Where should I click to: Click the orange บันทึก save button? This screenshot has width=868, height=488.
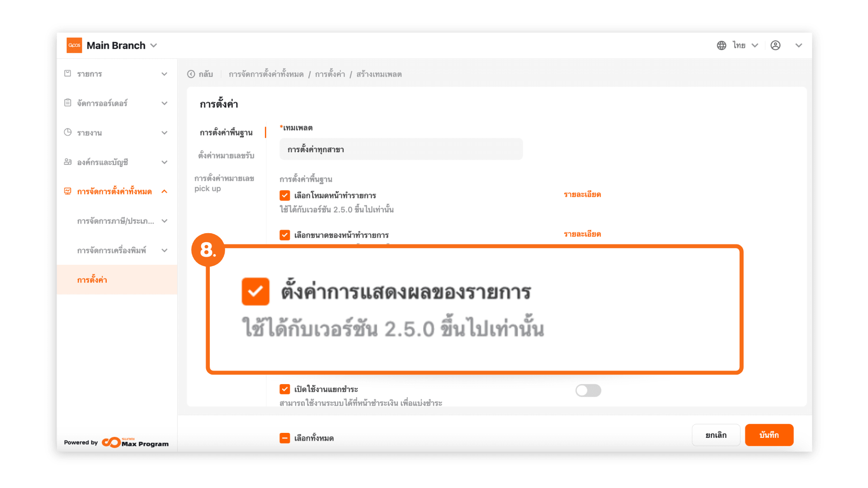(769, 435)
